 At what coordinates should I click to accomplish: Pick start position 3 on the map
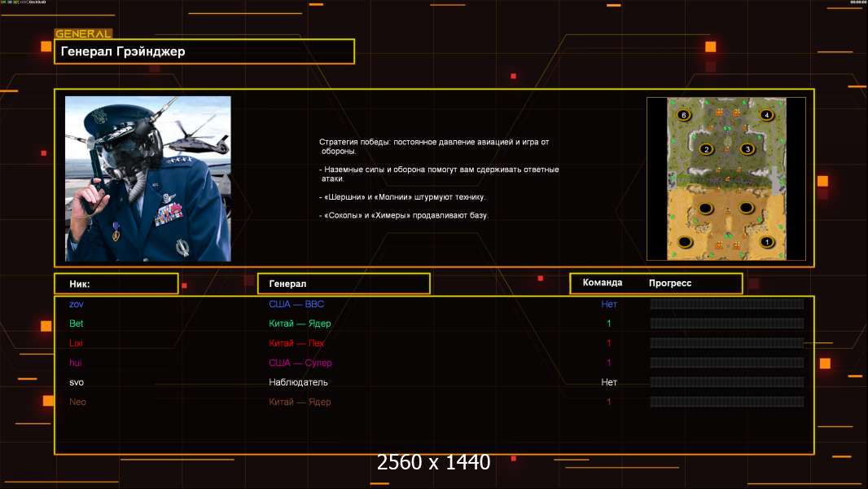pyautogui.click(x=747, y=149)
